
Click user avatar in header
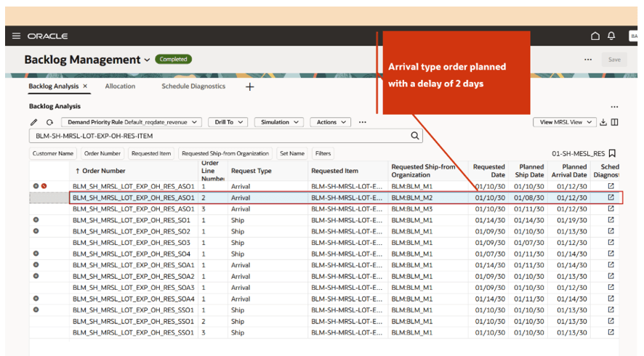click(x=633, y=36)
